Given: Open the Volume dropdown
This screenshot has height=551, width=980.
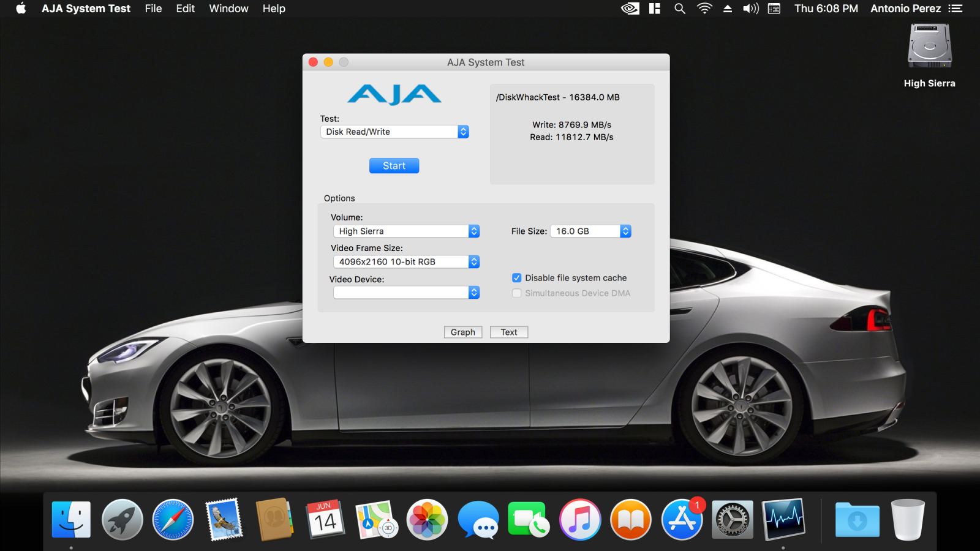Looking at the screenshot, I should pyautogui.click(x=406, y=231).
